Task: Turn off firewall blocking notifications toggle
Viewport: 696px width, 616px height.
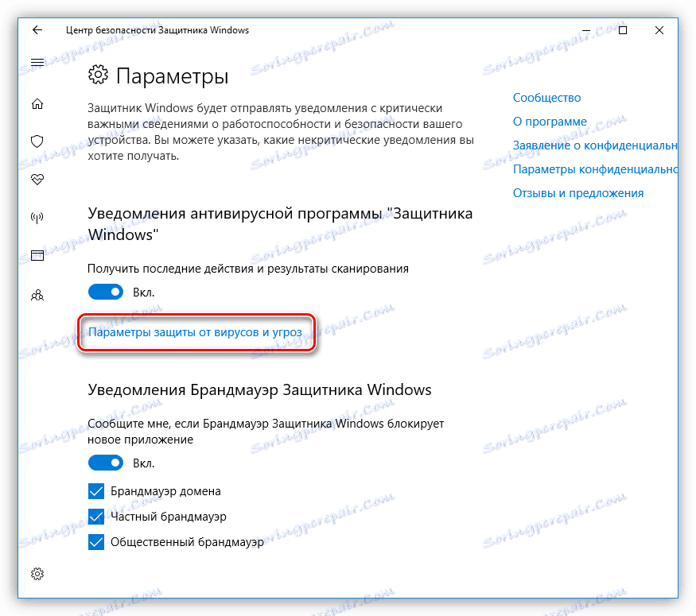Action: pos(106,463)
